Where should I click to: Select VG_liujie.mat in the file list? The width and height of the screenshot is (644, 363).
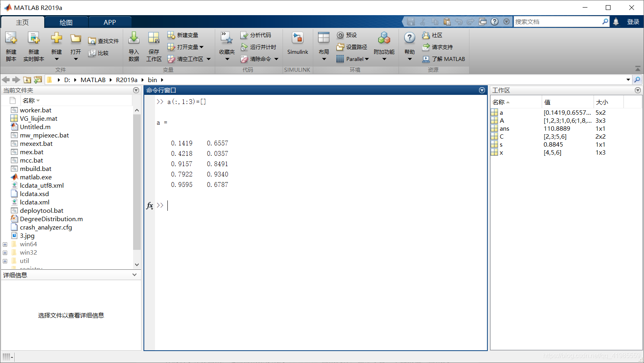pyautogui.click(x=39, y=119)
